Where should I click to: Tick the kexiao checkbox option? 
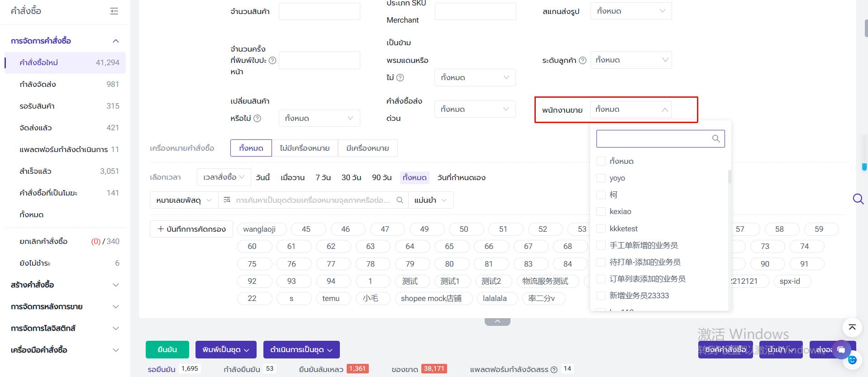[601, 211]
